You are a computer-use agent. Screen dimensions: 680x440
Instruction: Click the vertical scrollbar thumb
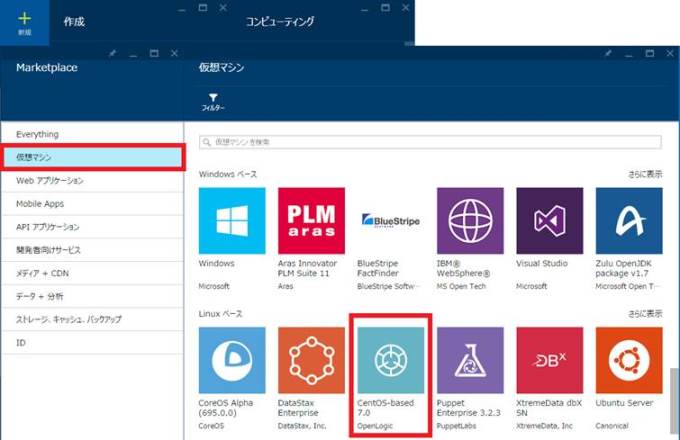coord(673,401)
